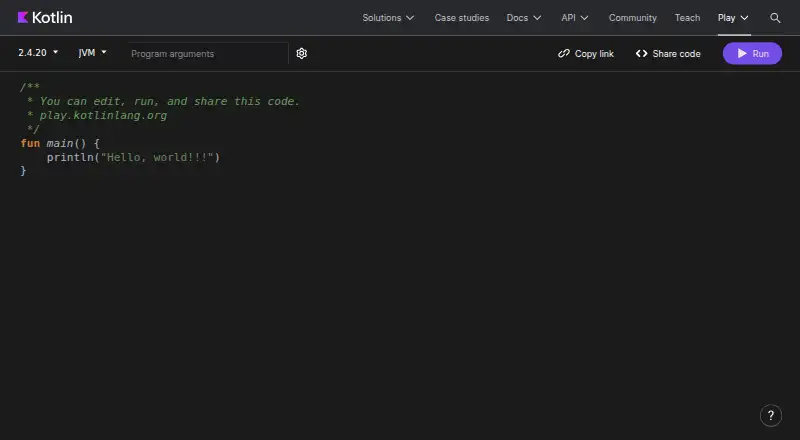The width and height of the screenshot is (800, 440).
Task: Open Kotlin version 2.4.20 dropdown
Action: [x=38, y=53]
